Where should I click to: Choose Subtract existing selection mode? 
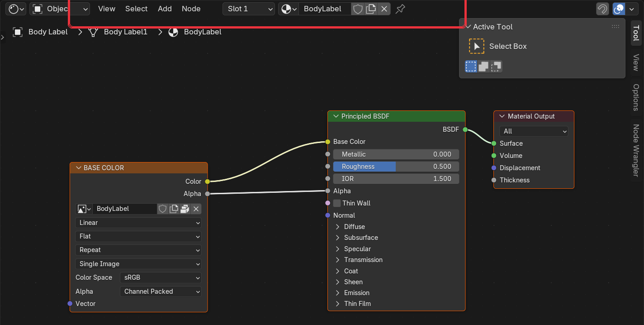[496, 67]
